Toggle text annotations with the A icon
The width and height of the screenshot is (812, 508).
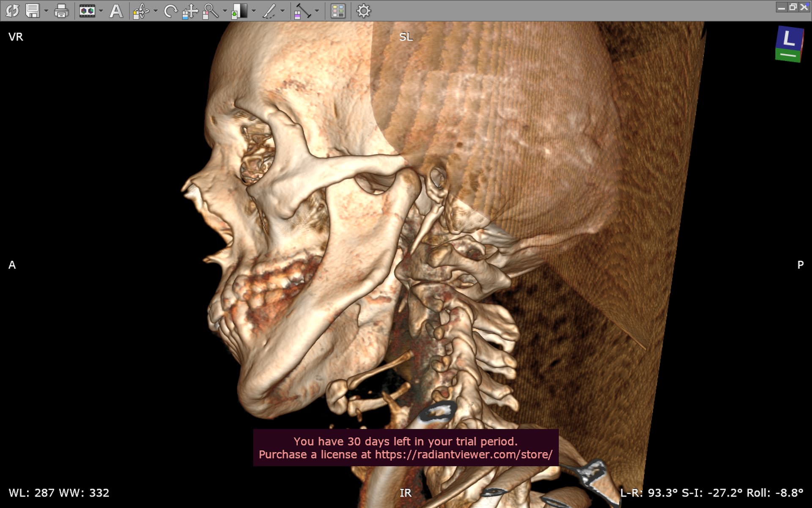116,11
